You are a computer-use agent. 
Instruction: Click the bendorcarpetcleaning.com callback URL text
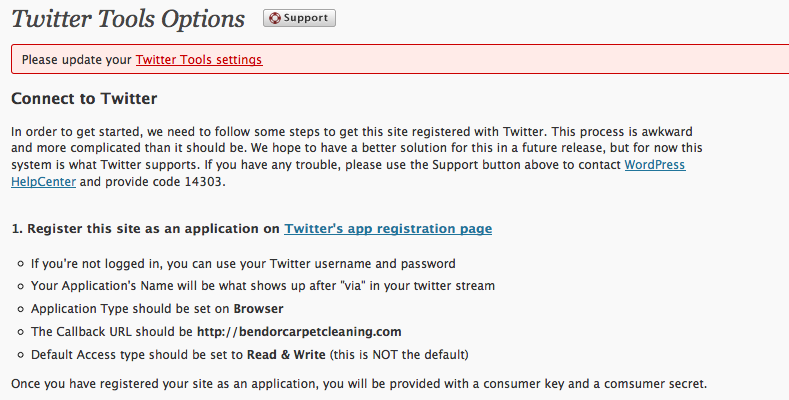click(299, 332)
